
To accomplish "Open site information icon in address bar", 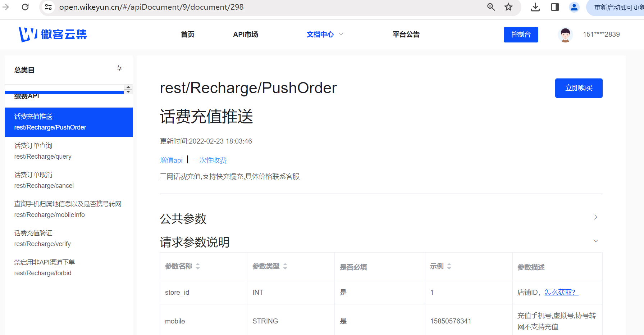I will 48,7.
